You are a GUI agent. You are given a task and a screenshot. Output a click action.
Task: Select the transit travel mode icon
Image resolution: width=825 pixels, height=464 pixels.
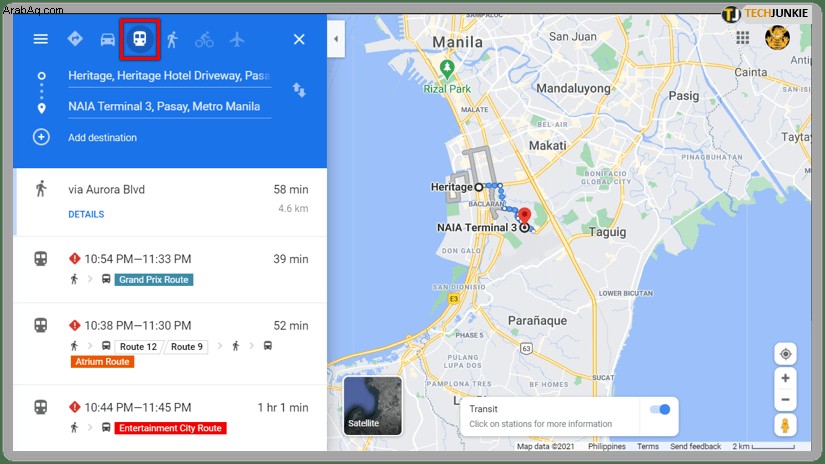pyautogui.click(x=139, y=39)
